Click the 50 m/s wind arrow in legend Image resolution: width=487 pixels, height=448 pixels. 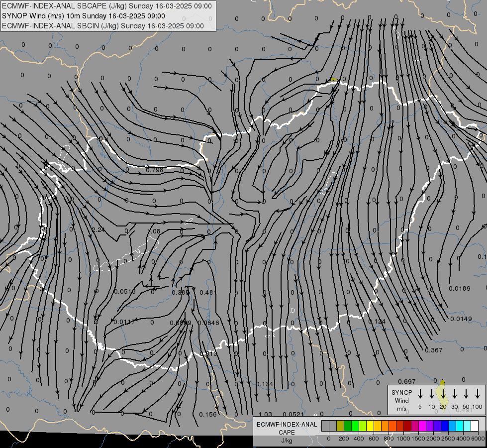(466, 394)
